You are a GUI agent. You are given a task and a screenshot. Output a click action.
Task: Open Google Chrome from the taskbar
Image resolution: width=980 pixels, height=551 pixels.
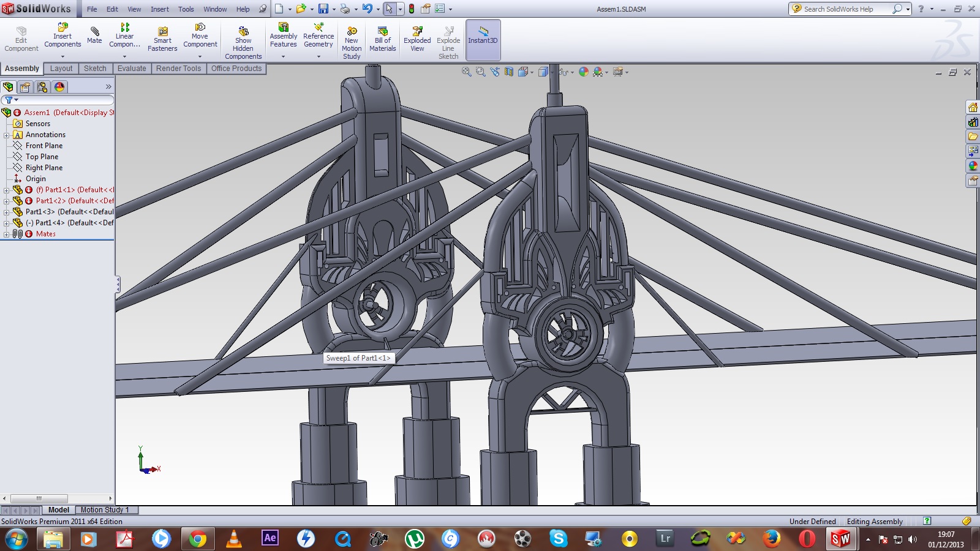tap(197, 539)
